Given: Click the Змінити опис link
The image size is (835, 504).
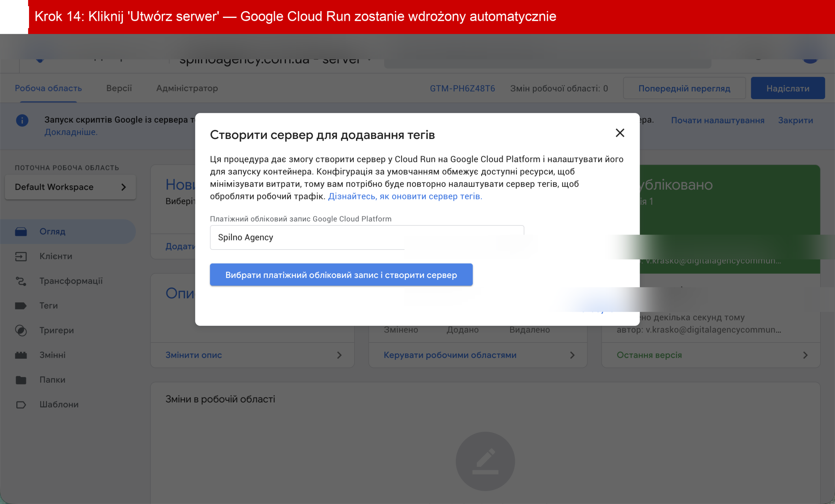Looking at the screenshot, I should pyautogui.click(x=193, y=355).
